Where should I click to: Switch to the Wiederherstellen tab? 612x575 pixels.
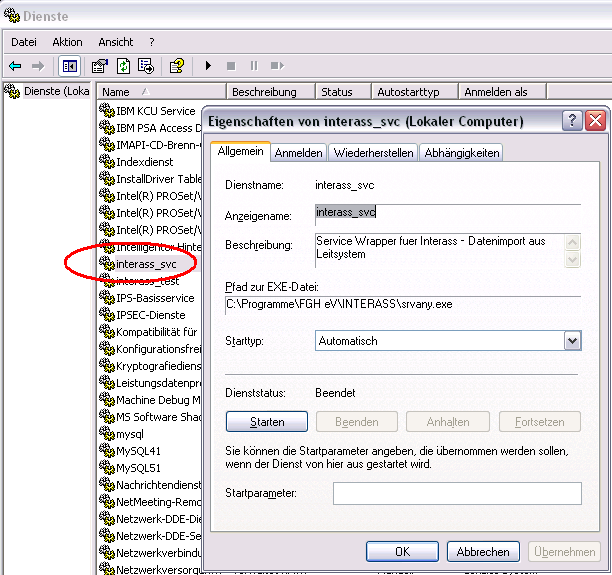[x=374, y=153]
